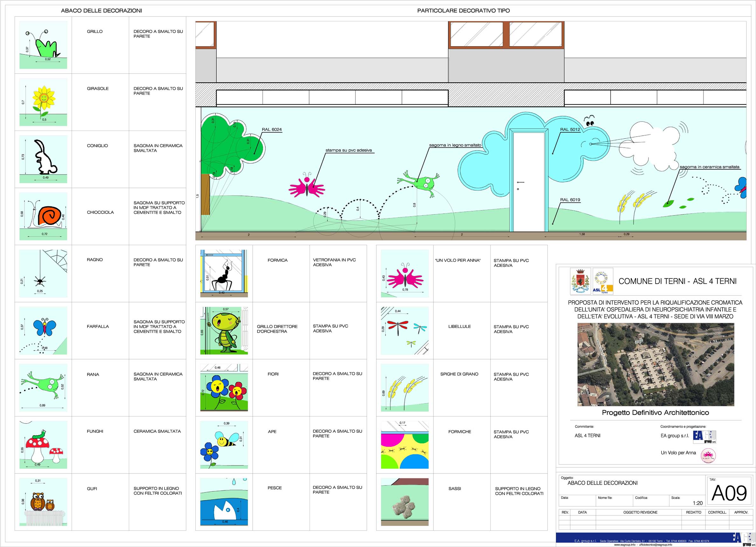Select the FORMICHE colored floor thumbnail
The width and height of the screenshot is (756, 547).
tap(405, 444)
